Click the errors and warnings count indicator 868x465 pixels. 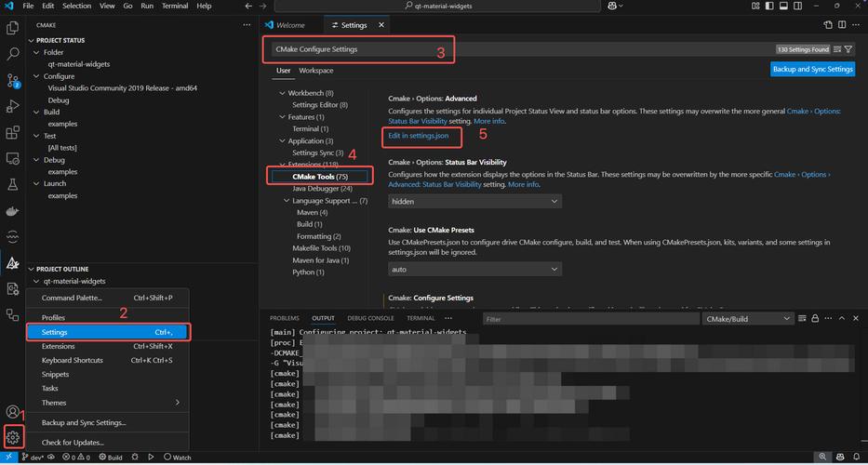(x=76, y=458)
